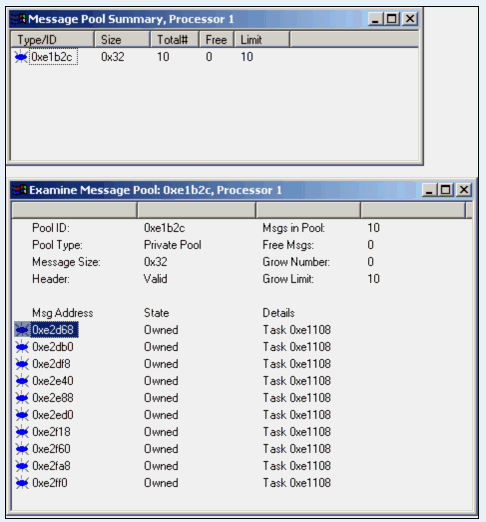Click the Examine Message Pool window title icon
486x522 pixels.
[19, 190]
